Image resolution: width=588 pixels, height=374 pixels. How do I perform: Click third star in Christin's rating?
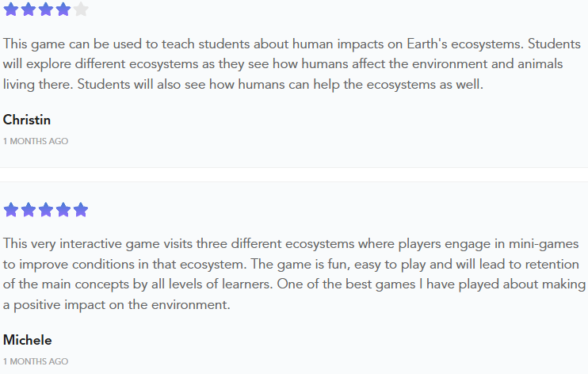click(46, 10)
